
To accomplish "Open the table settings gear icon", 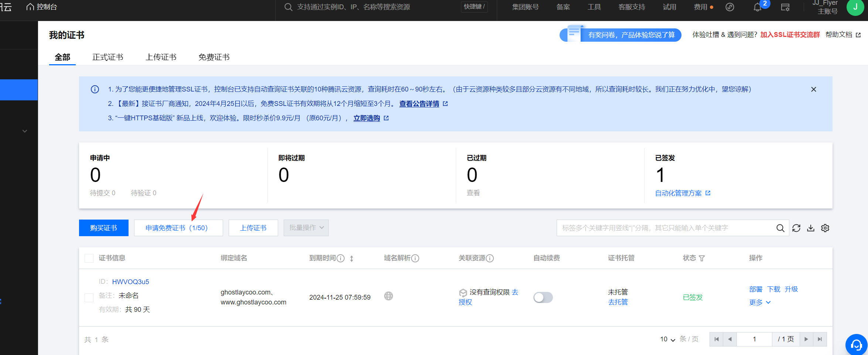I will pos(825,228).
